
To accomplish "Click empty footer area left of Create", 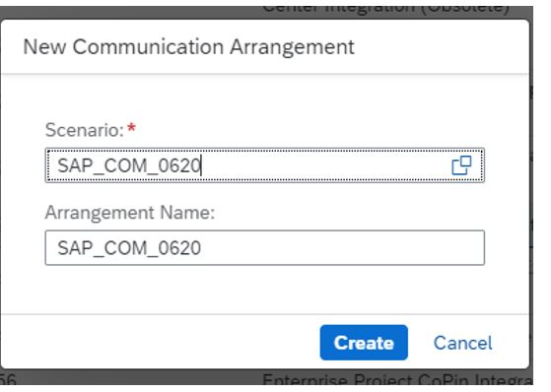I will [x=158, y=342].
